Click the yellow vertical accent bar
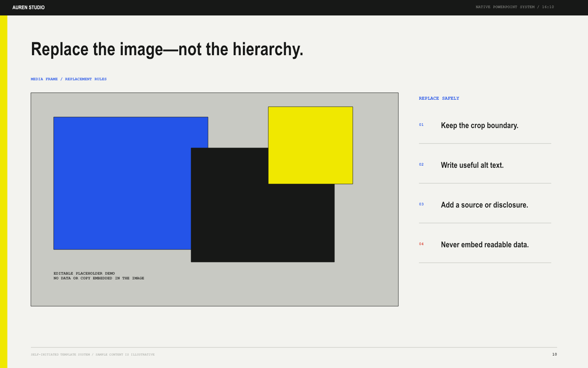Screen dimensions: 588x368 tap(4, 192)
